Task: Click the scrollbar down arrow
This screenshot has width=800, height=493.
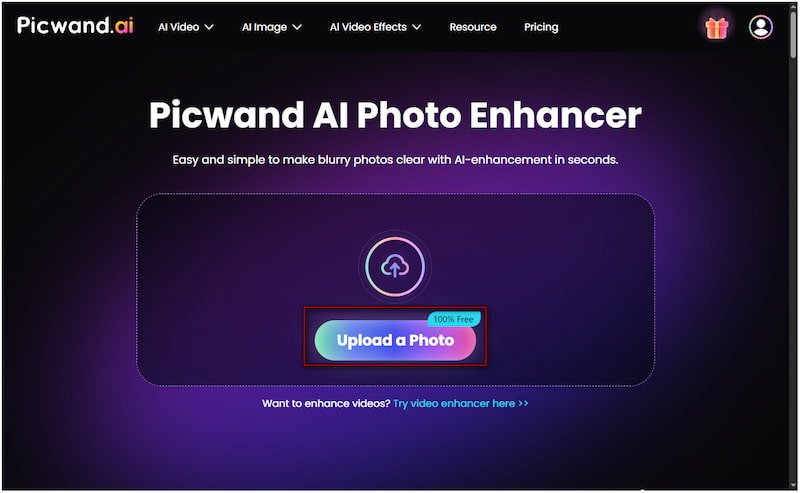Action: [x=793, y=485]
